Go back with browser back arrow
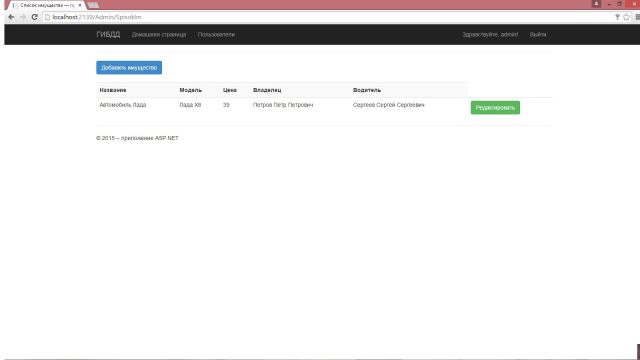The image size is (640, 360). (11, 17)
